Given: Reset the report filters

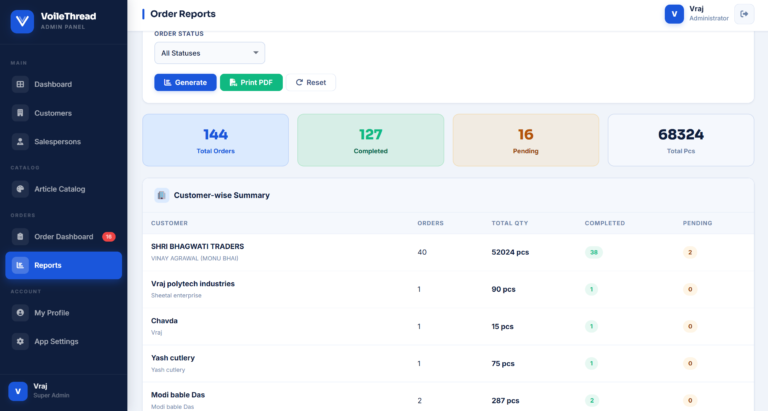Looking at the screenshot, I should pos(311,82).
